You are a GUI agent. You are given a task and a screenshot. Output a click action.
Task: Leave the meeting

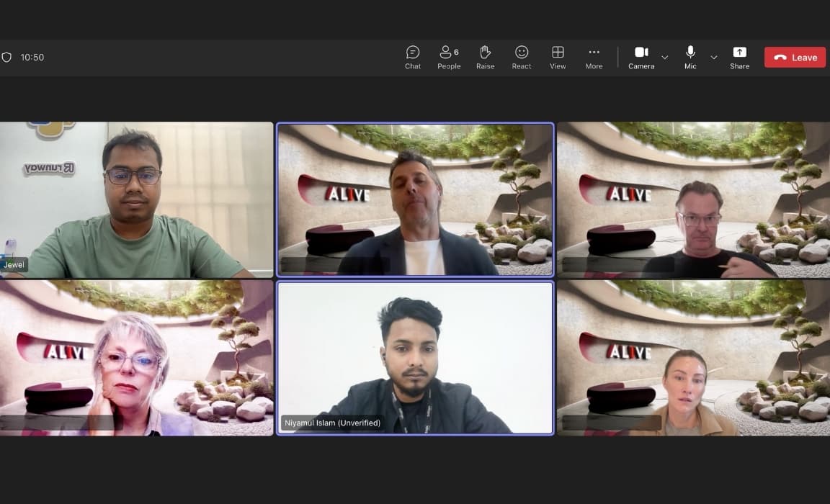point(795,57)
